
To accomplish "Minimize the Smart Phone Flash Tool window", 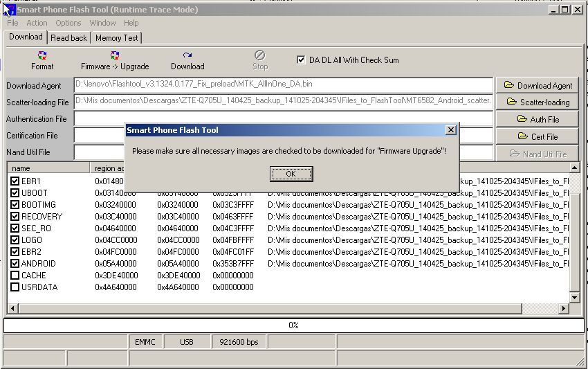I will [554, 10].
